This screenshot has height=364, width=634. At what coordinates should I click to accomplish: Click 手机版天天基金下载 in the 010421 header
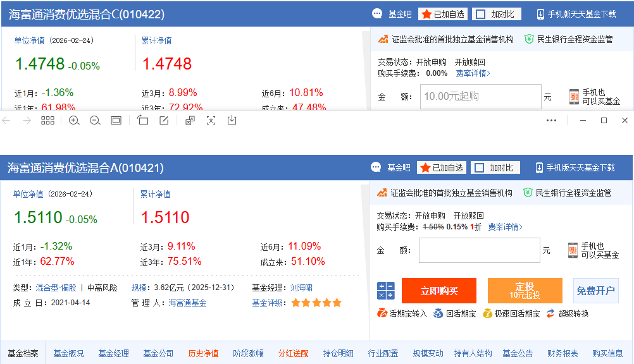point(575,167)
